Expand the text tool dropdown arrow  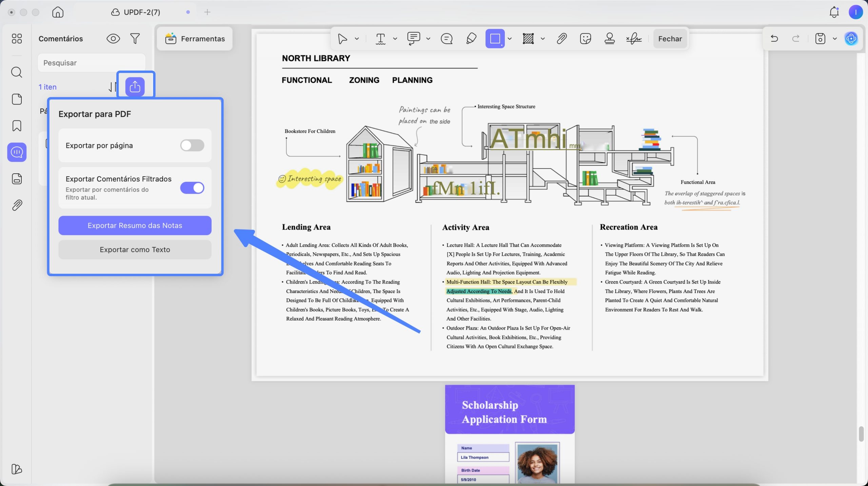pyautogui.click(x=395, y=39)
